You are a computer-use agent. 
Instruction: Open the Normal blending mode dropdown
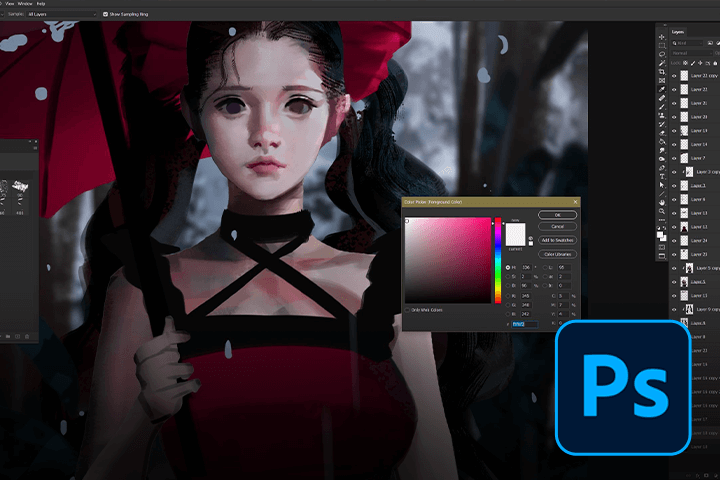tap(691, 53)
